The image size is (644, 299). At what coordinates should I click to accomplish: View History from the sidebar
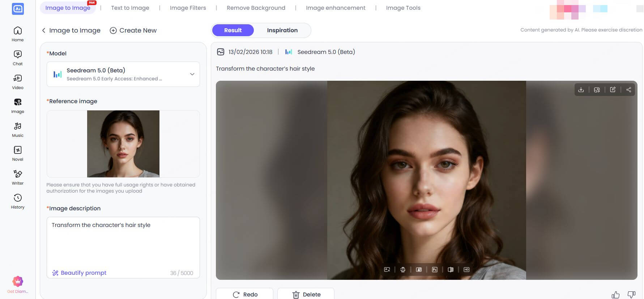point(17,201)
